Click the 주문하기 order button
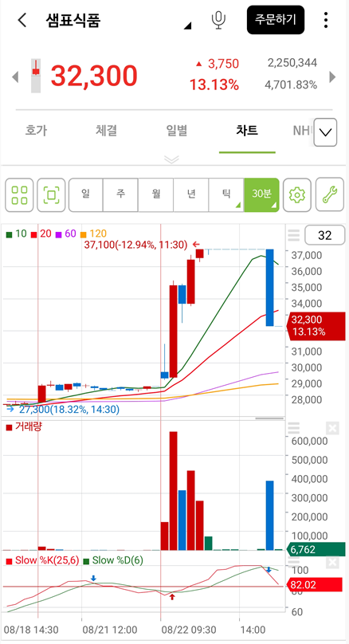Screen dimensions: 349x644 (276, 20)
